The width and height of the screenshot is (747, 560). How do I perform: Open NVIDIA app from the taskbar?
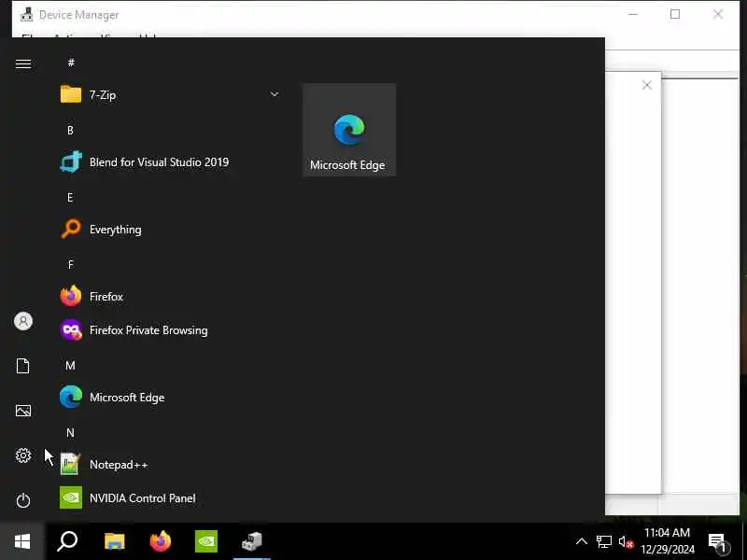click(x=205, y=541)
